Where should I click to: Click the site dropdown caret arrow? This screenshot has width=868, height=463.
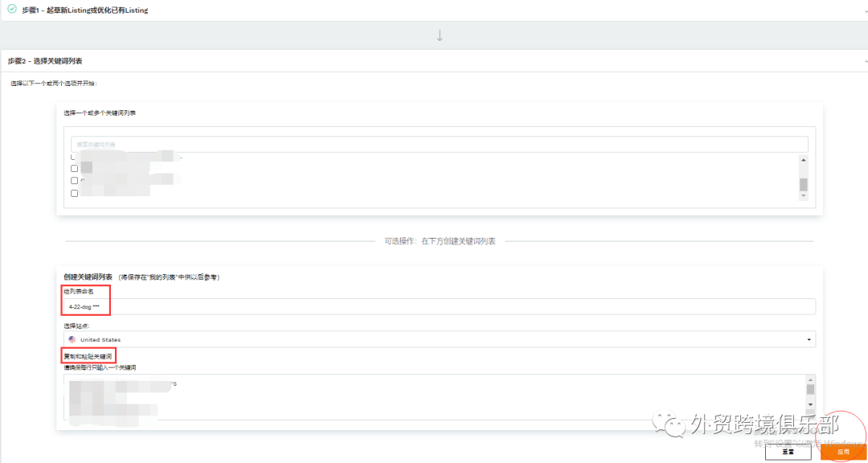click(x=809, y=339)
